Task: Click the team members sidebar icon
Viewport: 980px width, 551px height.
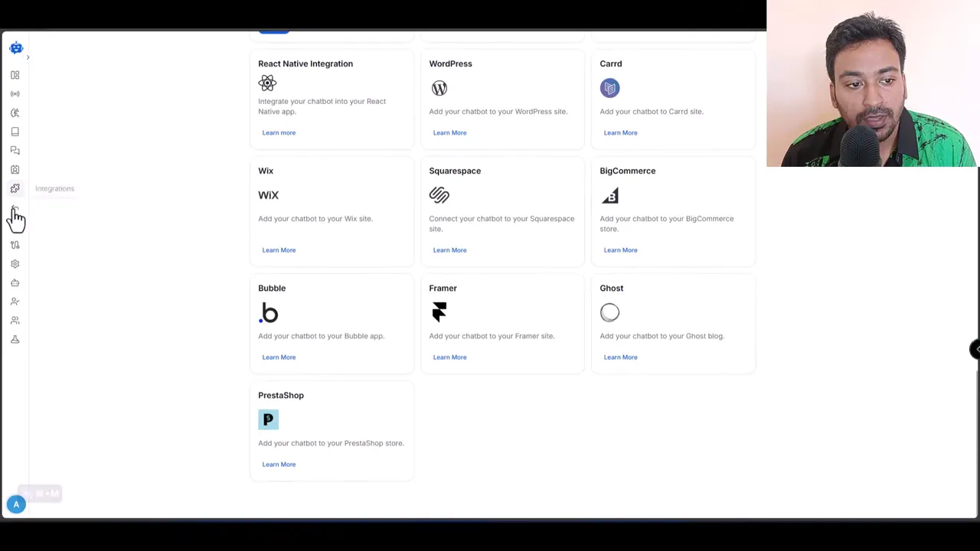Action: pyautogui.click(x=15, y=320)
